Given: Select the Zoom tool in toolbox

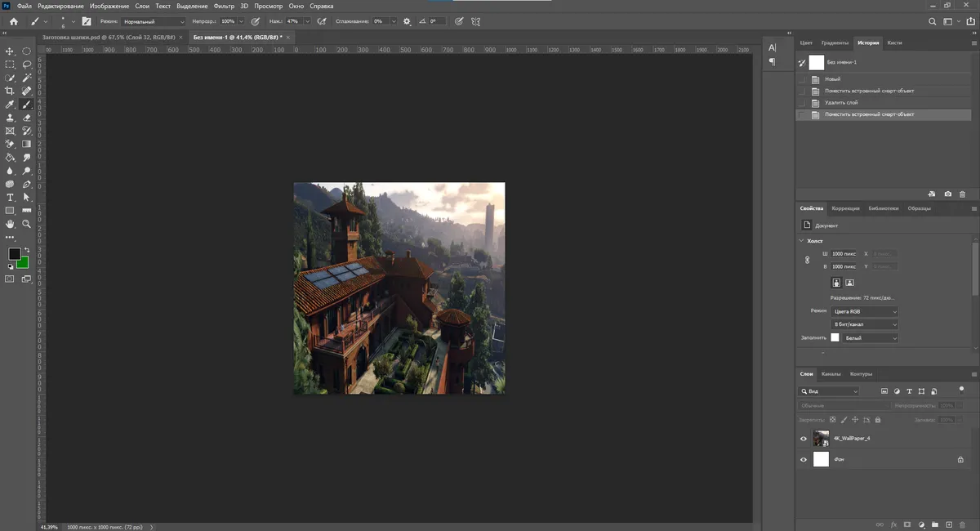Looking at the screenshot, I should point(26,224).
